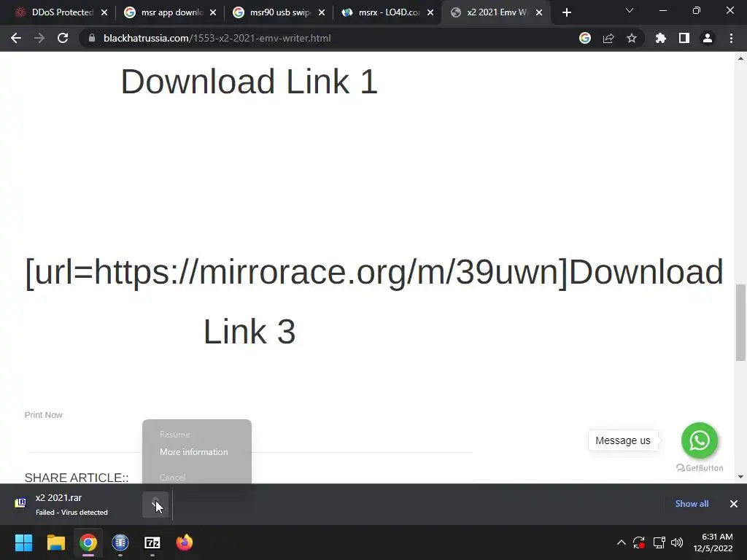Open the globe app in taskbar
The image size is (747, 560).
(x=120, y=542)
